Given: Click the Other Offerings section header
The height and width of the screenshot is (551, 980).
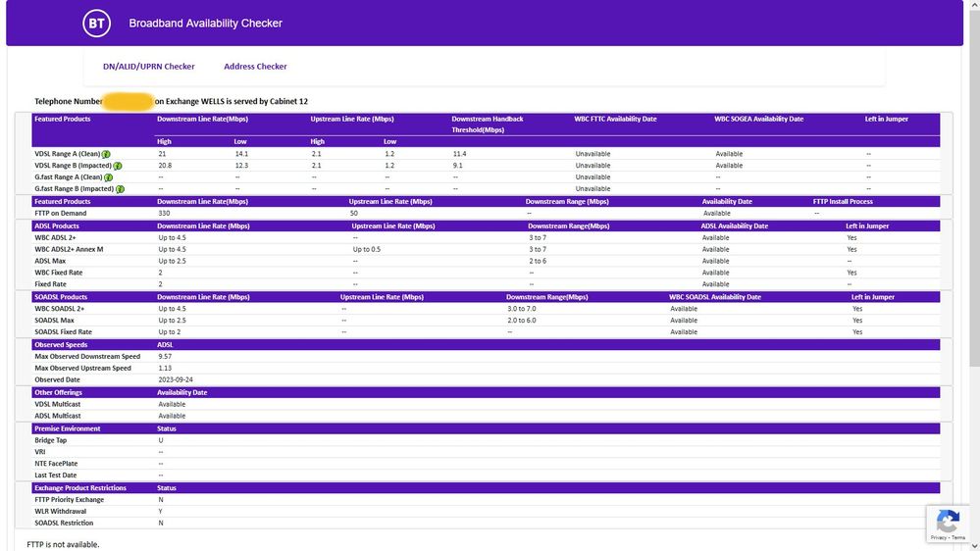Looking at the screenshot, I should (58, 392).
